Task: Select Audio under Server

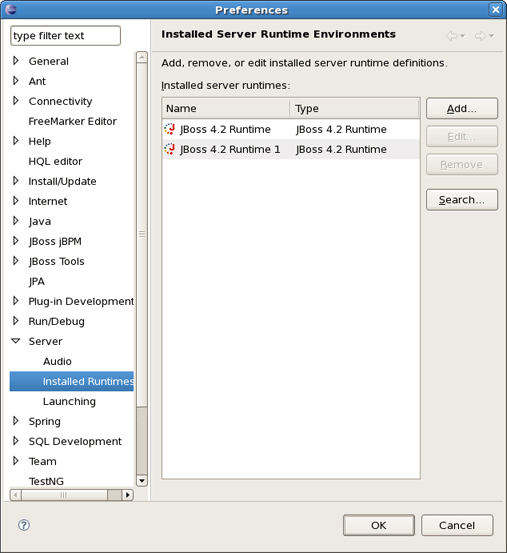Action: pos(57,361)
